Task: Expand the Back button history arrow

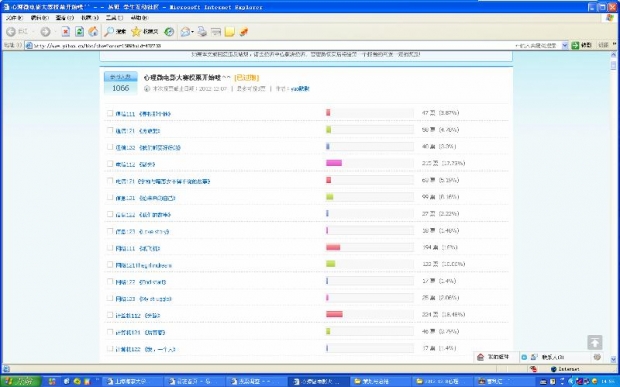Action: tap(33, 32)
